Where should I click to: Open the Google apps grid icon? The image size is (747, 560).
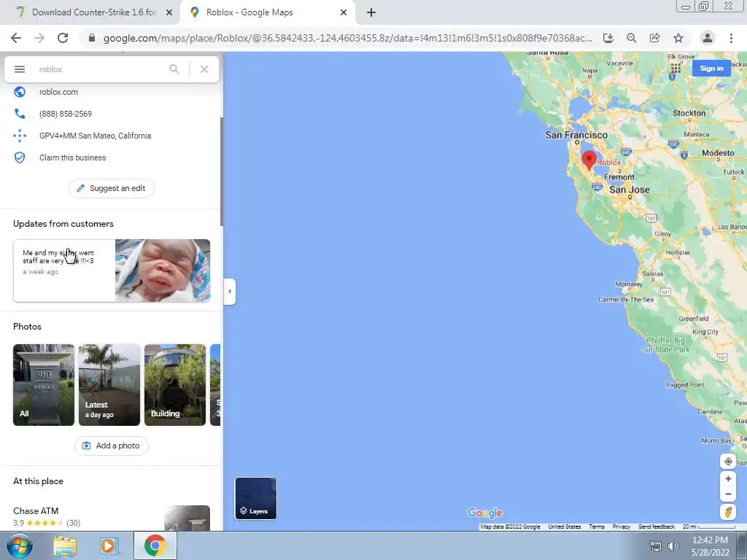[x=675, y=68]
